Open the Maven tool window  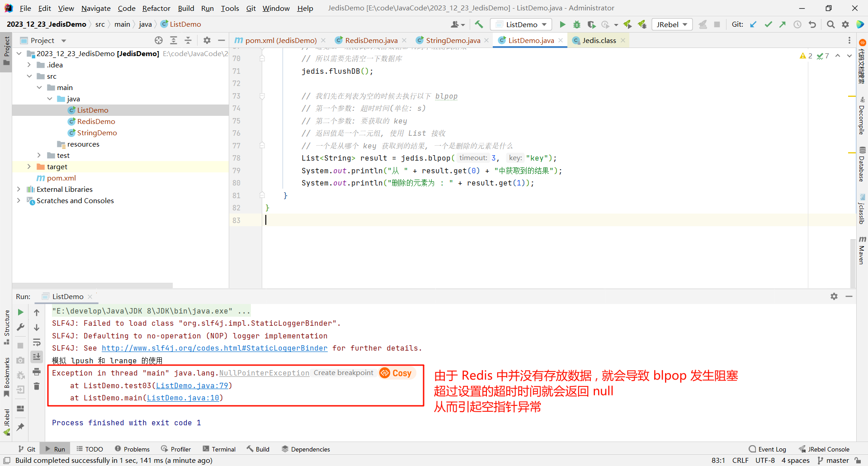coord(862,250)
